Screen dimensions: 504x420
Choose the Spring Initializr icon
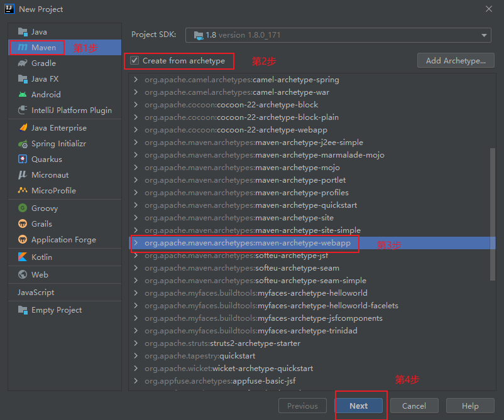23,144
